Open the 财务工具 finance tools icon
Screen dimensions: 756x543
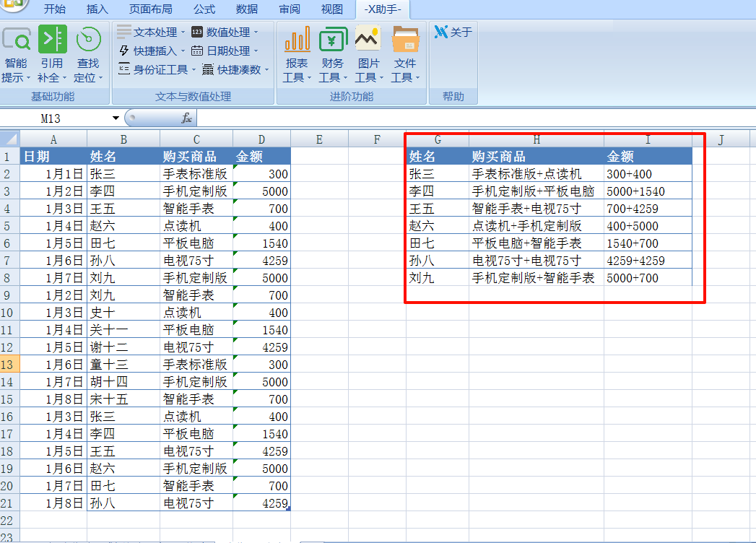tap(333, 40)
